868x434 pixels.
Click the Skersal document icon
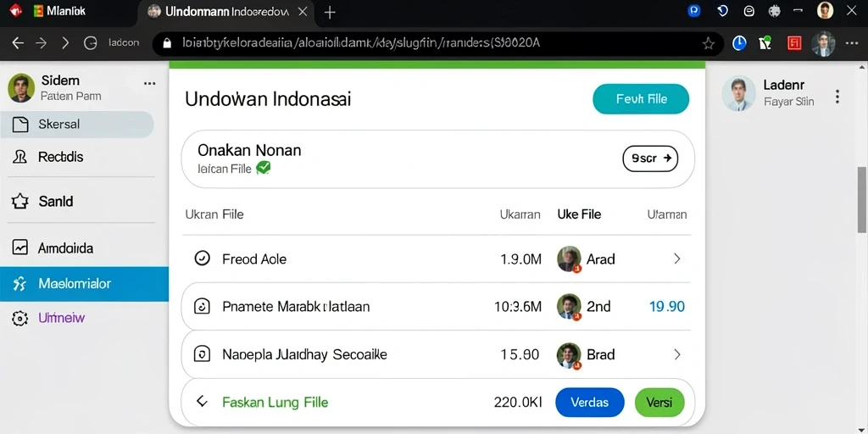point(20,124)
